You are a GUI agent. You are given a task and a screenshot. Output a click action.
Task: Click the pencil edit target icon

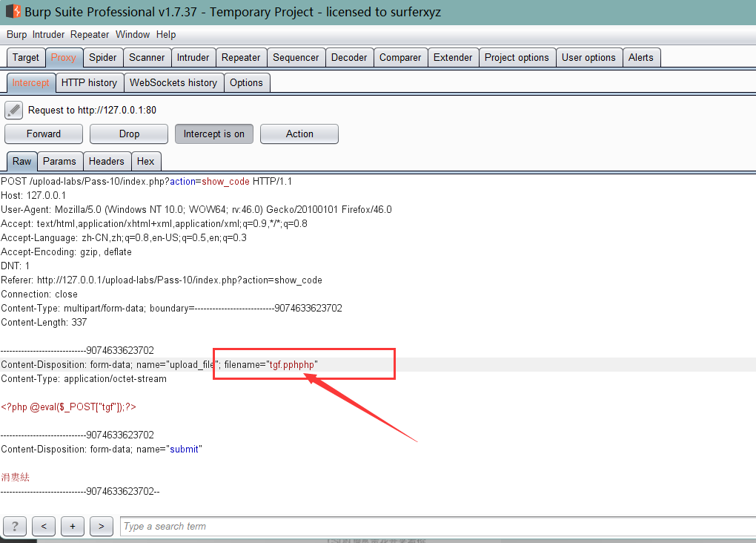(13, 110)
